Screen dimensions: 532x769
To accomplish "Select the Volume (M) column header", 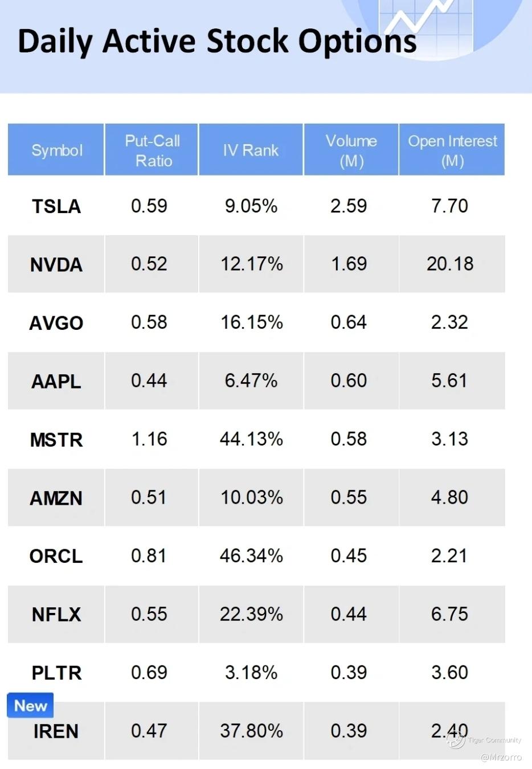I will click(351, 150).
